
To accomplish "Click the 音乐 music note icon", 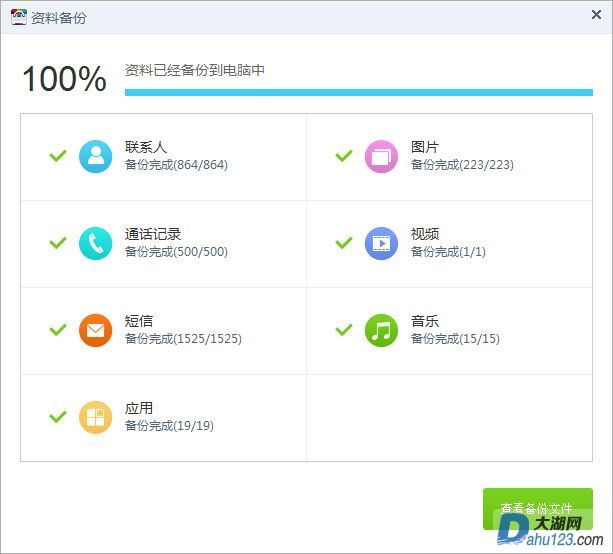I will click(x=381, y=330).
